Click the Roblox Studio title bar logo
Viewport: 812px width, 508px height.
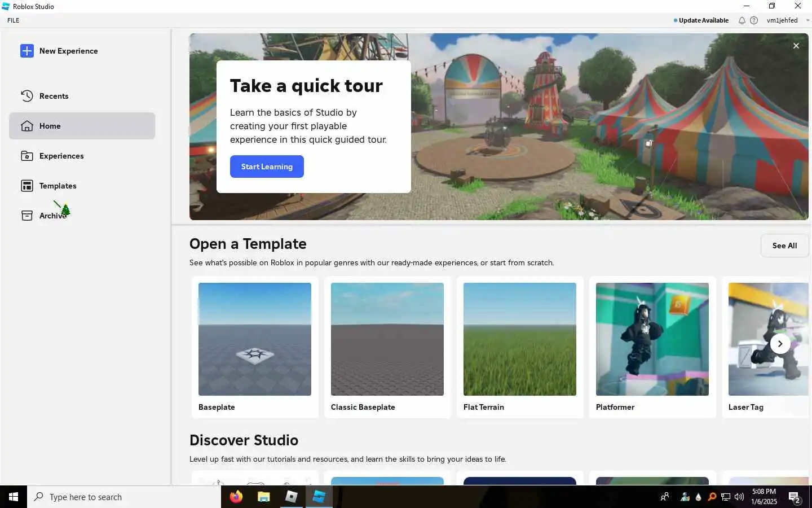click(6, 6)
